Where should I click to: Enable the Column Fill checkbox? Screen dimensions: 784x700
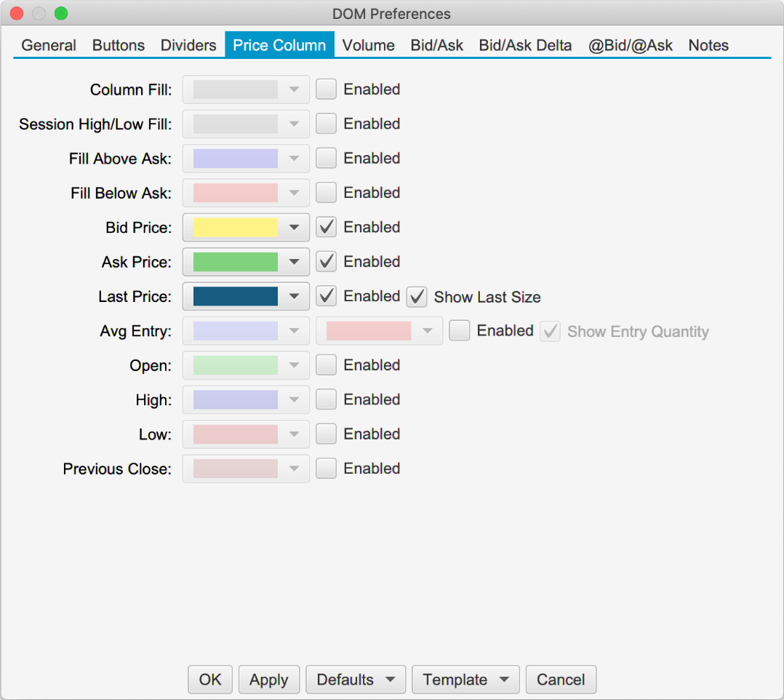[x=327, y=90]
